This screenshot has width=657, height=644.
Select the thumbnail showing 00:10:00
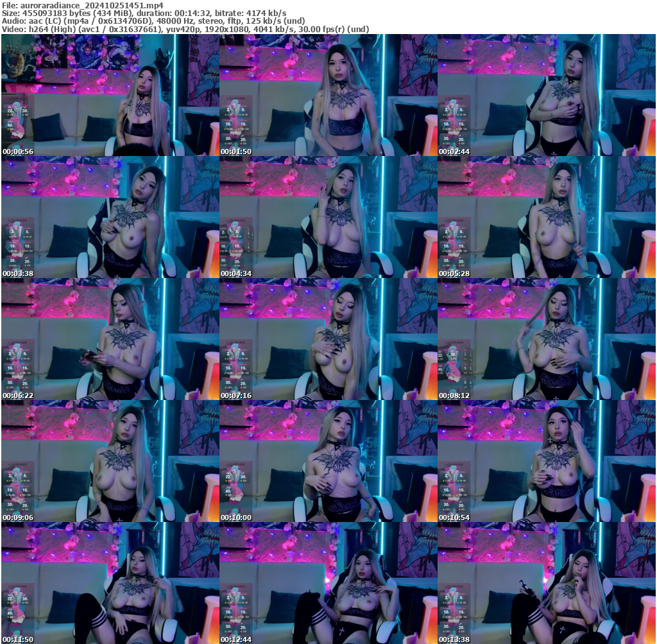[328, 464]
